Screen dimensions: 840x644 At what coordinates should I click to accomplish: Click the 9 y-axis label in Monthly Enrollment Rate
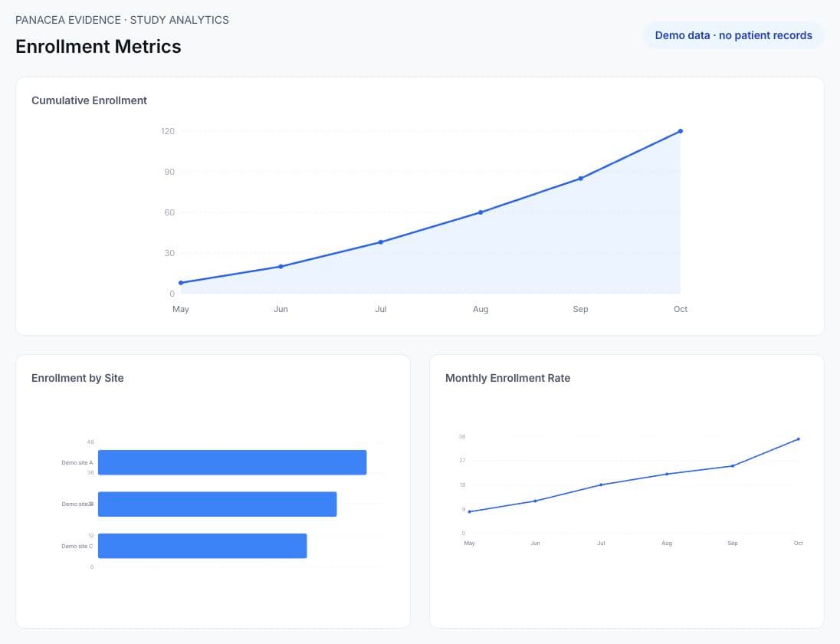click(x=464, y=510)
